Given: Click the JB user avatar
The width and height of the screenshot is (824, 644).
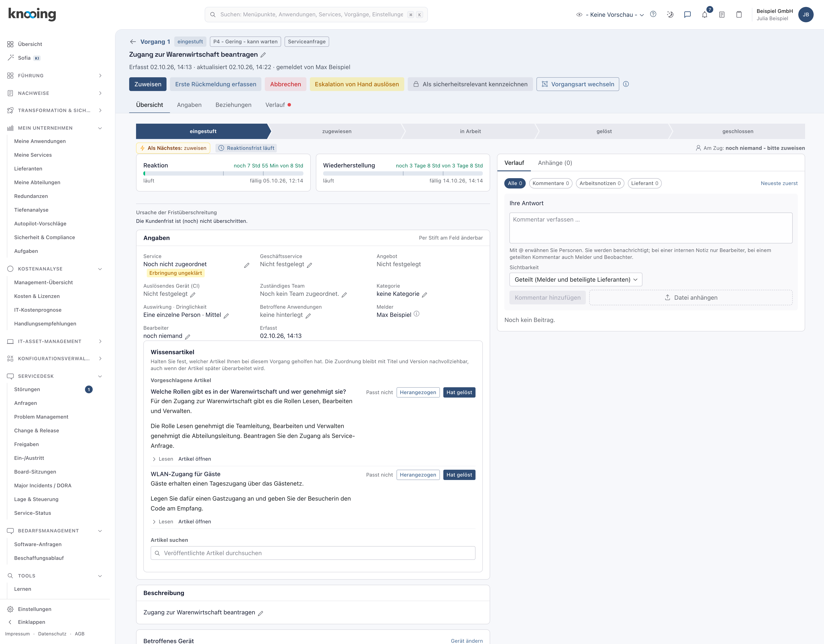Looking at the screenshot, I should [x=806, y=15].
